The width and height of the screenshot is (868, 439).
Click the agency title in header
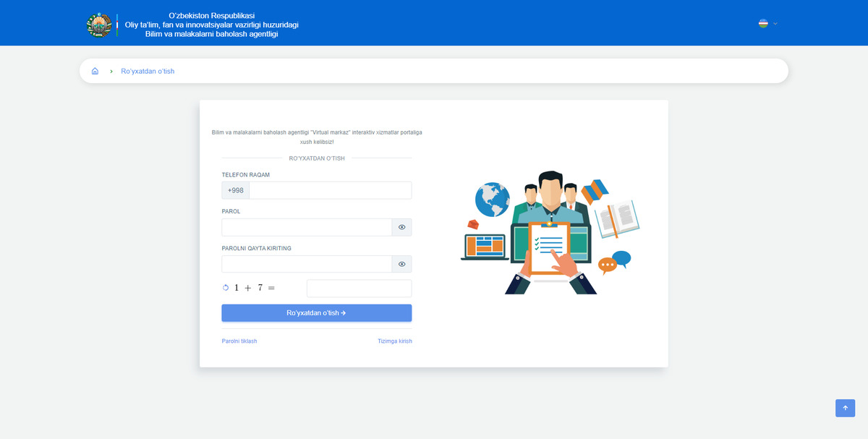(211, 25)
